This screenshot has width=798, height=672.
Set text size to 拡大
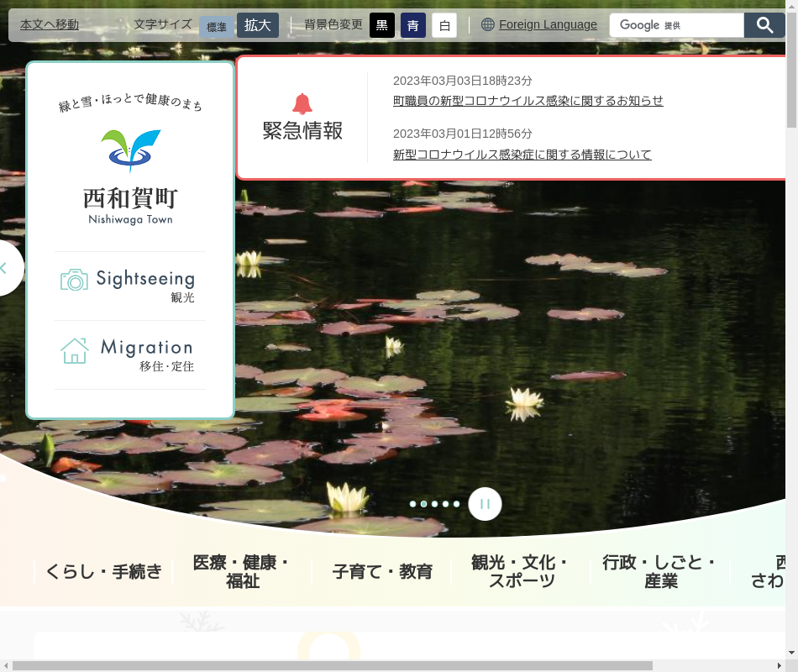point(258,25)
